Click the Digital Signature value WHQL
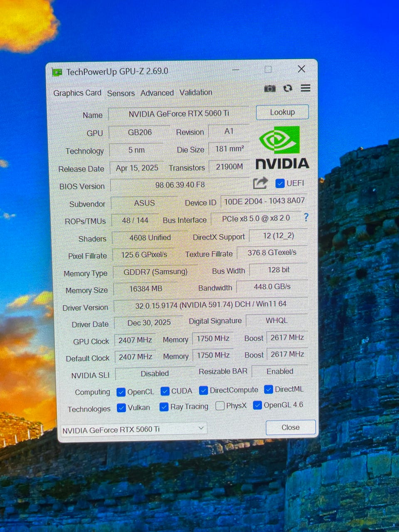This screenshot has width=399, height=532. (x=277, y=320)
